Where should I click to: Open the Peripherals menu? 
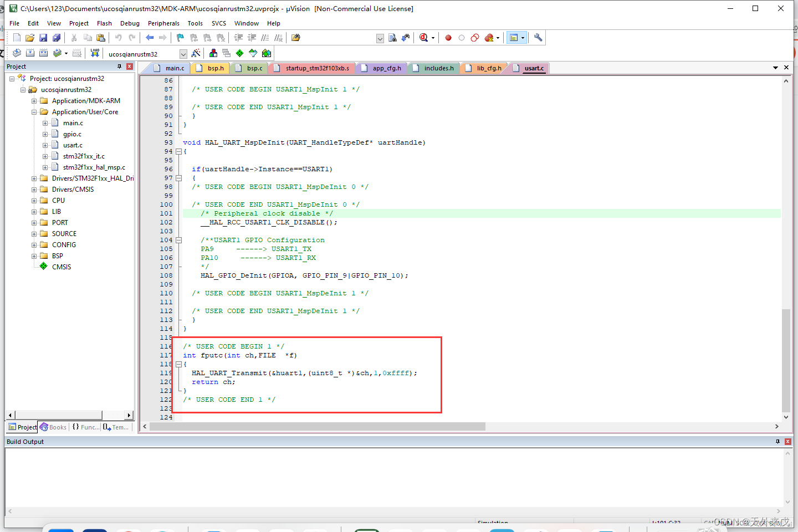coord(163,23)
